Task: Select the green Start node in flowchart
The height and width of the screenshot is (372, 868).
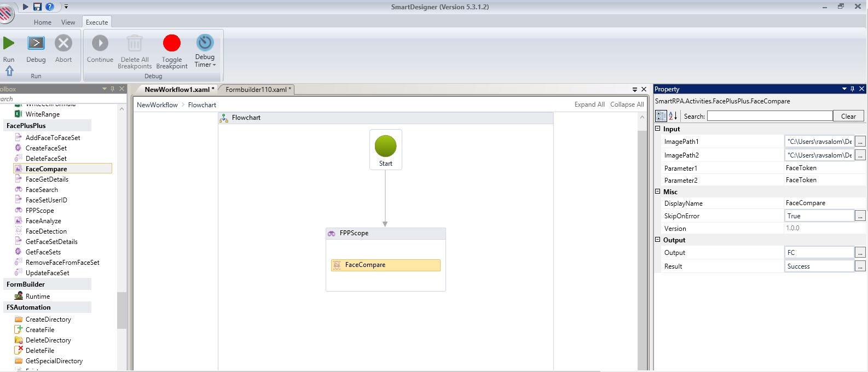Action: click(385, 147)
